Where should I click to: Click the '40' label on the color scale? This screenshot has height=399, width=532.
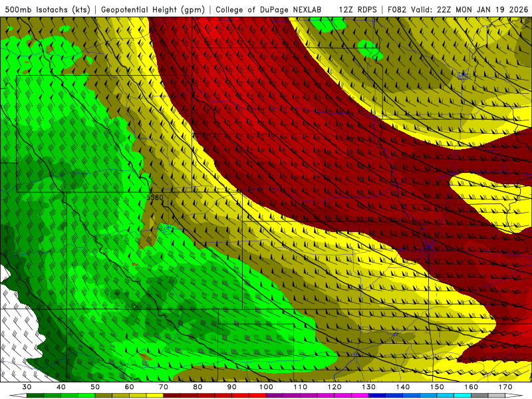pyautogui.click(x=61, y=387)
